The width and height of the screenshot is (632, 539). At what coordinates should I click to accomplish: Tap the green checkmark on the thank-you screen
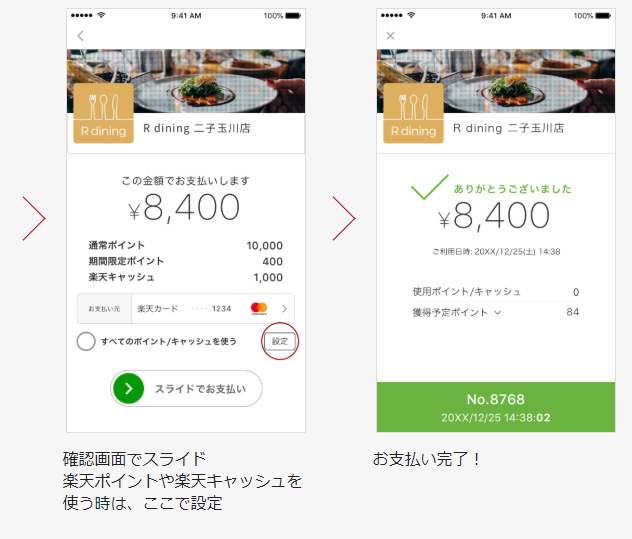(x=430, y=187)
